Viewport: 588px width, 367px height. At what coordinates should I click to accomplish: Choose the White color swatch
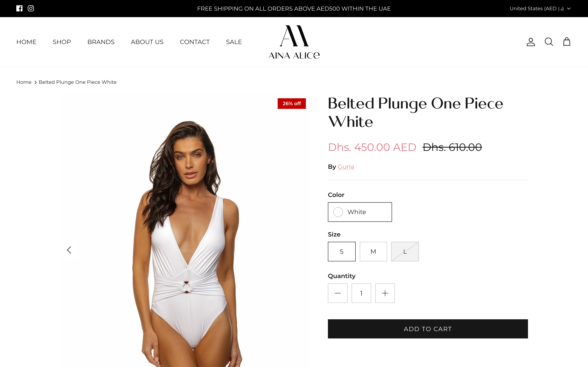pos(360,212)
